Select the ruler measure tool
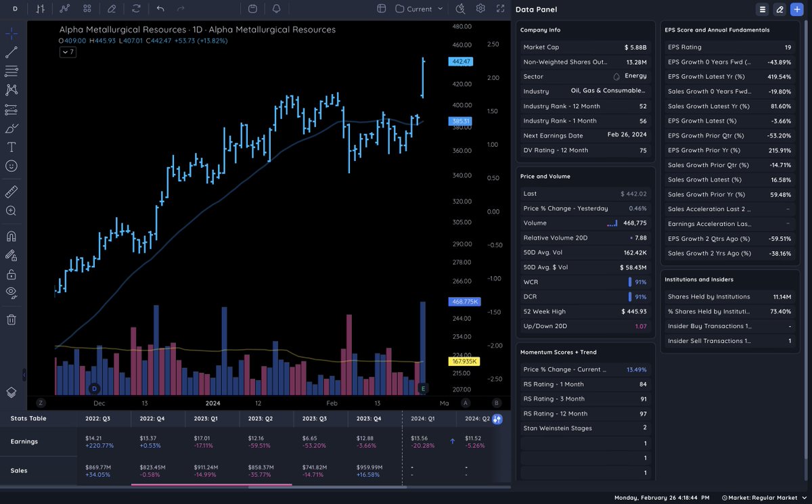Image resolution: width=812 pixels, height=504 pixels. click(x=12, y=192)
